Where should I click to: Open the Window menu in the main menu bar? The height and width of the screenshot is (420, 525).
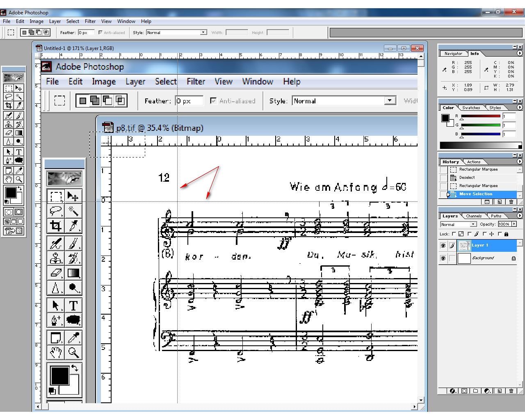coord(126,21)
